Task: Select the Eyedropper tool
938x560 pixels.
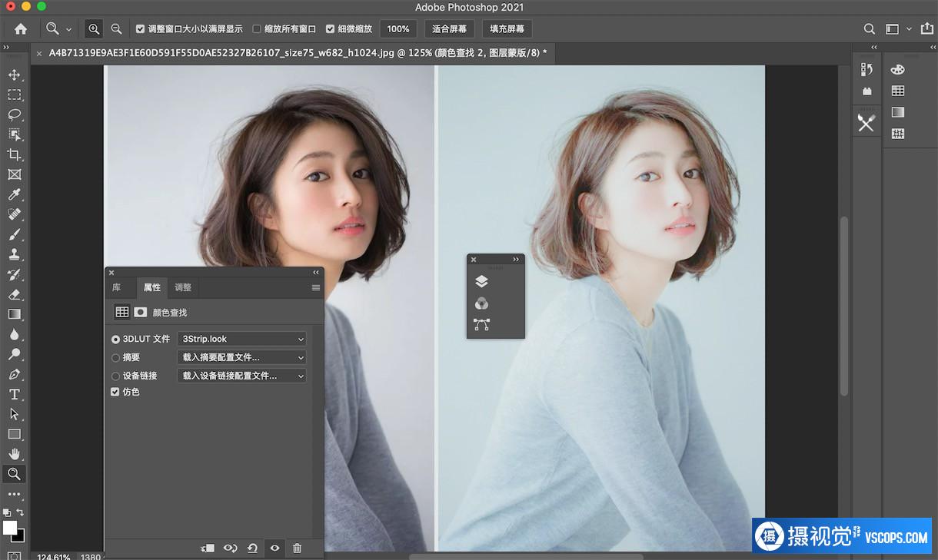Action: [14, 194]
